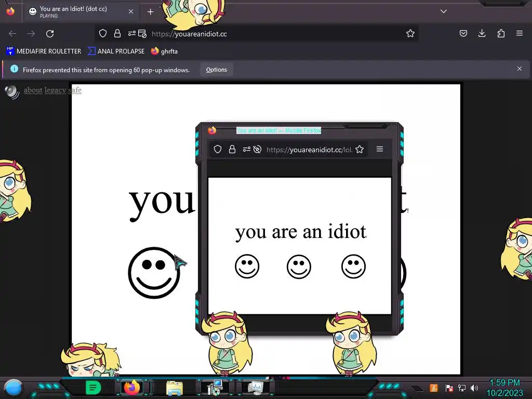Open the 'safe' page link
This screenshot has height=399, width=532.
(75, 90)
